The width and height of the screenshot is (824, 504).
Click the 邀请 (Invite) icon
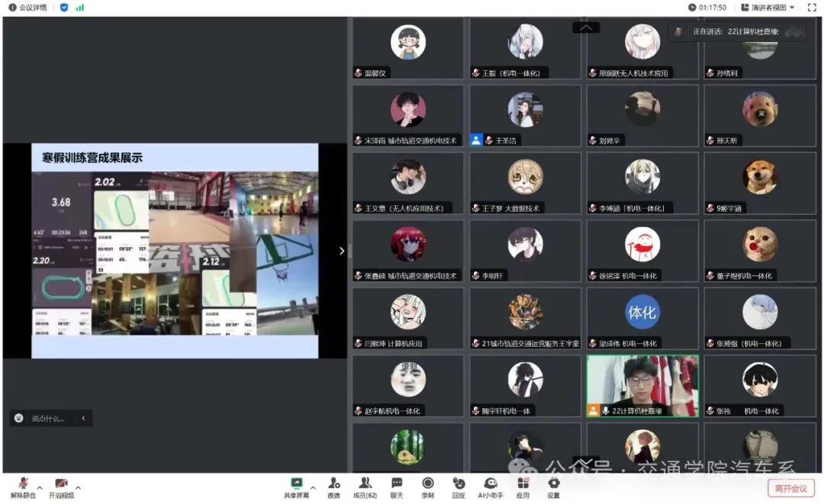coord(333,483)
